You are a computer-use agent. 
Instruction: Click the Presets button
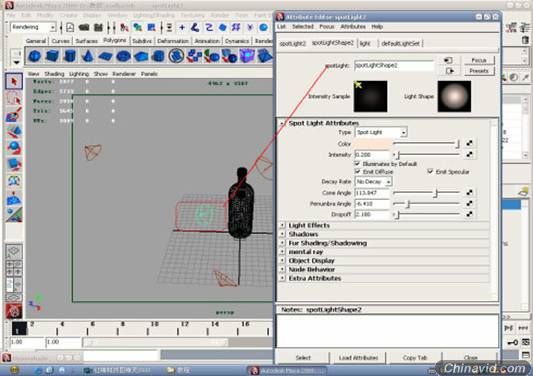click(x=479, y=71)
